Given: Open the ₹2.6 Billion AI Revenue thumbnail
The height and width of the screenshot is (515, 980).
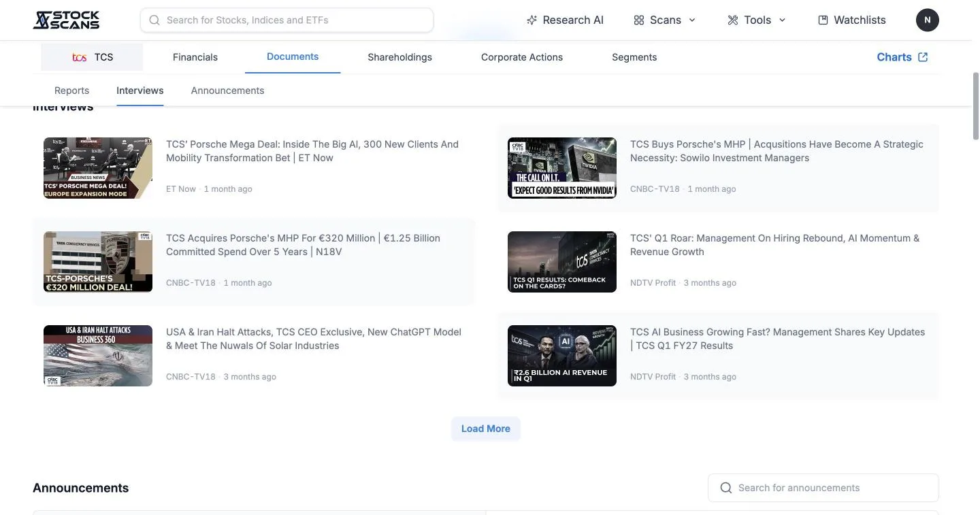Looking at the screenshot, I should tap(562, 356).
